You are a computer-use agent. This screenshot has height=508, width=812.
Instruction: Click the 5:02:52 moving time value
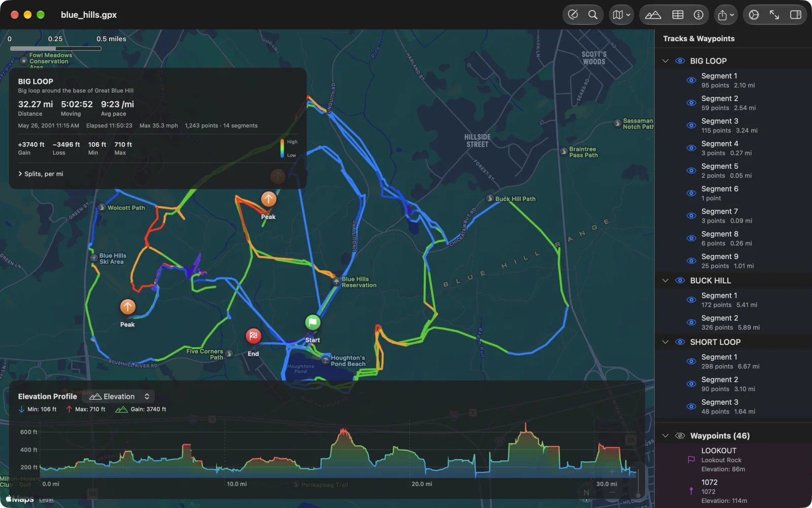coord(77,104)
